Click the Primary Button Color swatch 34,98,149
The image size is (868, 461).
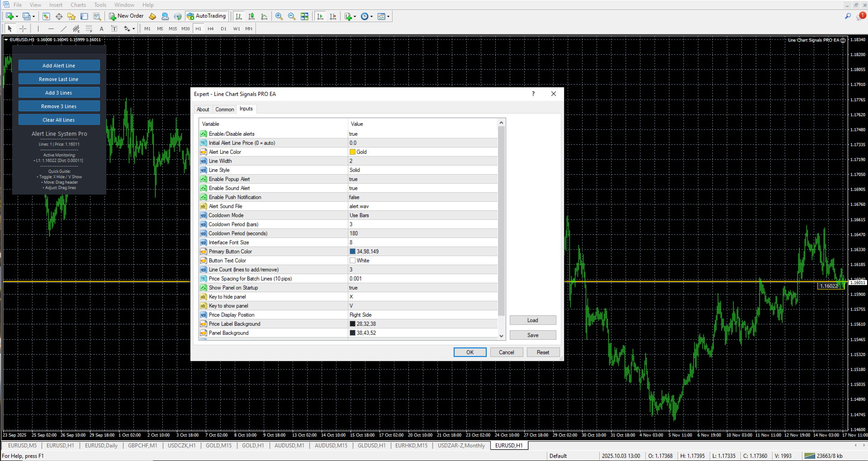[x=352, y=252]
